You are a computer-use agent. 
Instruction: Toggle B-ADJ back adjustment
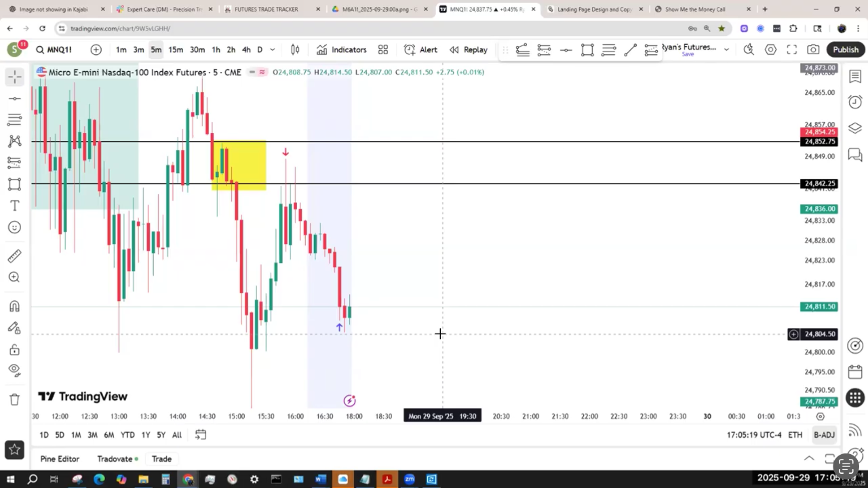click(824, 435)
